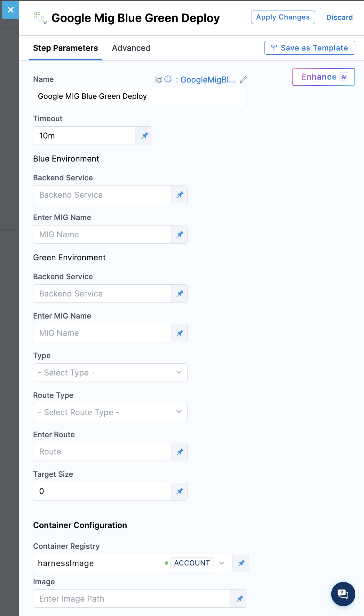Image resolution: width=364 pixels, height=616 pixels.
Task: Expand the Select Route Type dropdown
Action: [x=110, y=412]
